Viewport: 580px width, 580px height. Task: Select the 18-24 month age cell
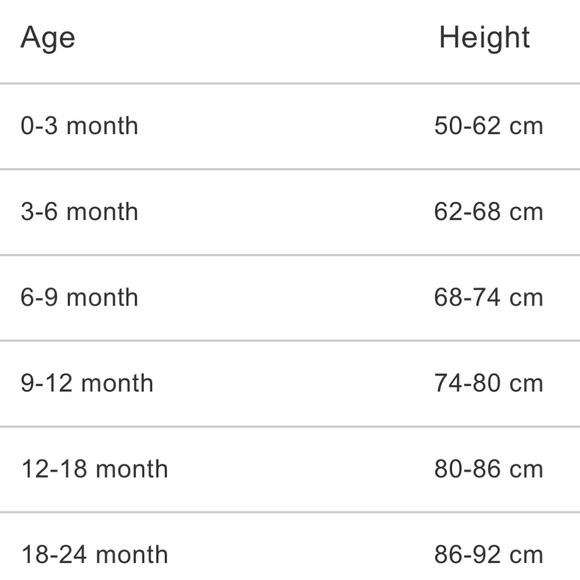coord(95,554)
